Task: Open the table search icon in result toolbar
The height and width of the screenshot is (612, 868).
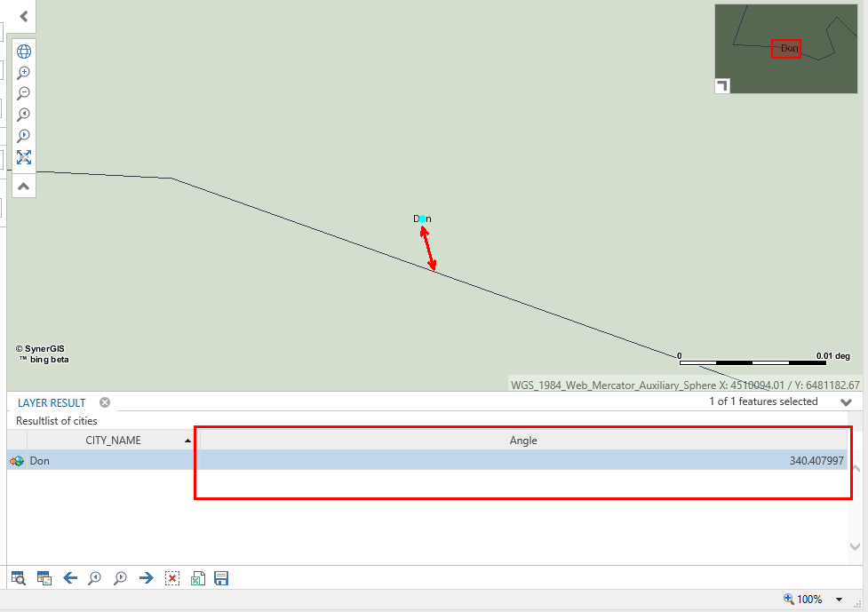Action: [x=18, y=578]
